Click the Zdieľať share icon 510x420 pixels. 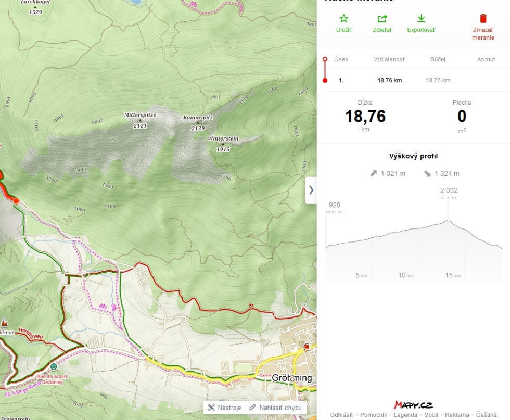tap(382, 19)
